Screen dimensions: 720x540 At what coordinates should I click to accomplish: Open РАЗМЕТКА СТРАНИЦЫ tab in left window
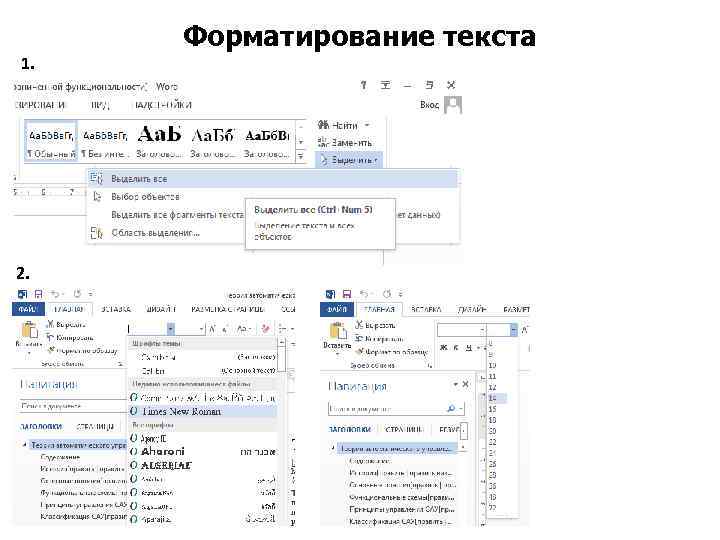228,309
